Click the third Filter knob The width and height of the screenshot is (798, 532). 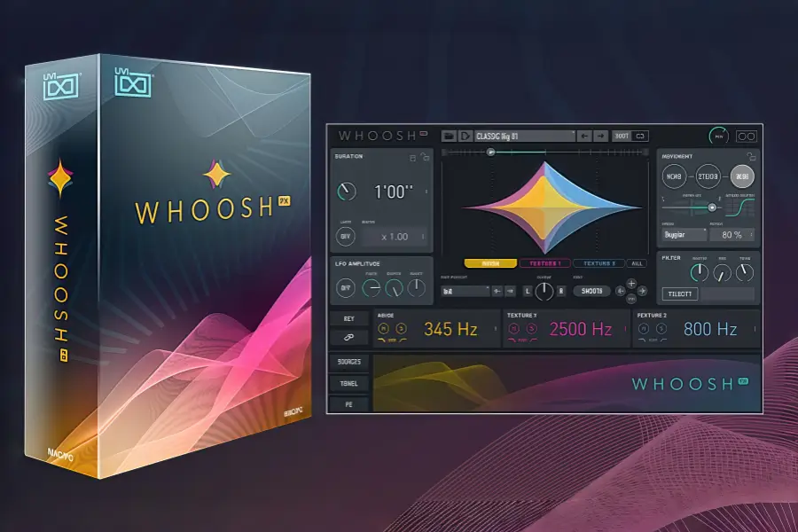click(x=745, y=273)
